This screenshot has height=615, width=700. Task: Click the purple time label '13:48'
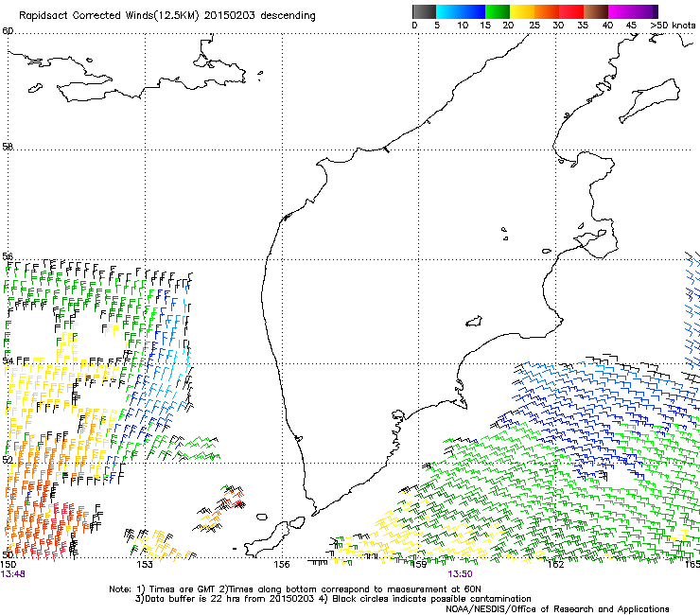tap(13, 574)
